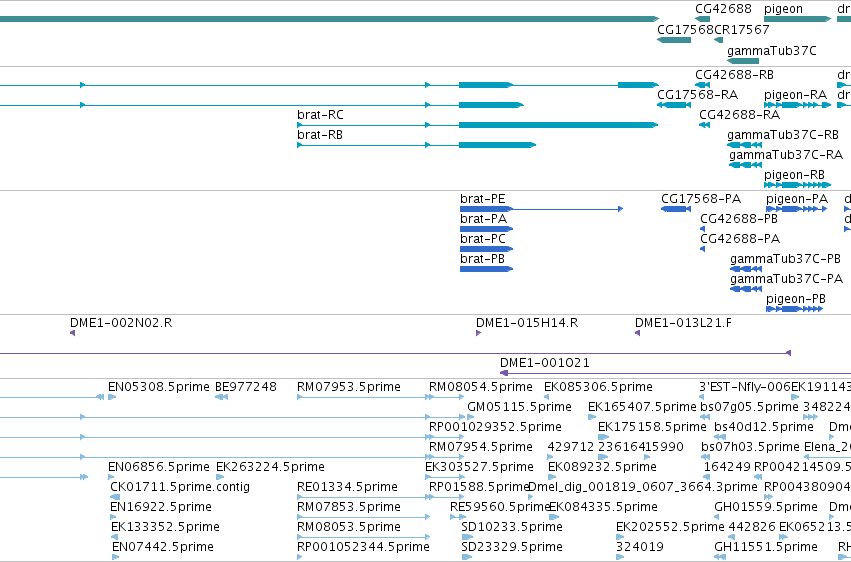Select the DME1-001O21 BAC clone
Image resolution: width=851 pixels, height=562 pixels.
(675, 373)
